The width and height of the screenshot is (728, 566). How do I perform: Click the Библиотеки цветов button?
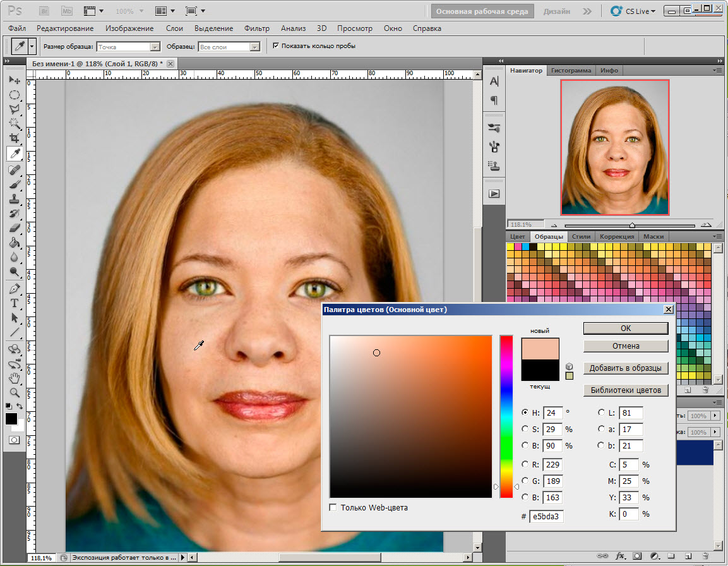coord(625,390)
